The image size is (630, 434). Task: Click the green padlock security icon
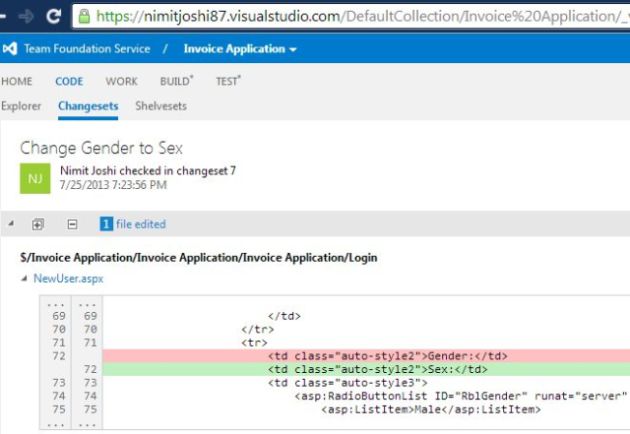pos(84,16)
